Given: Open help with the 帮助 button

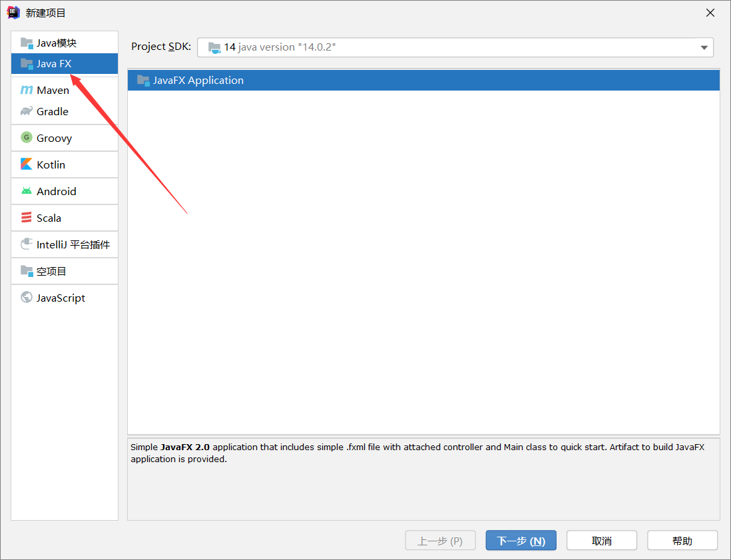Looking at the screenshot, I should 682,541.
